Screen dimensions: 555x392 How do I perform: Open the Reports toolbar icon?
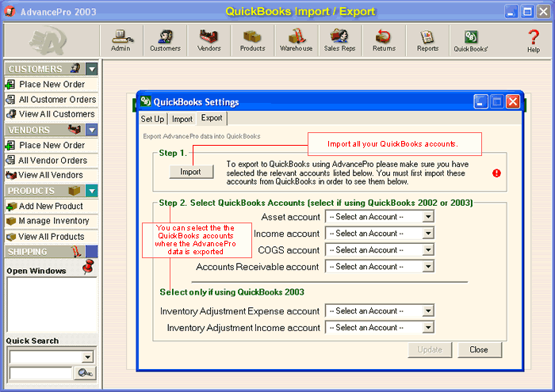tap(427, 40)
